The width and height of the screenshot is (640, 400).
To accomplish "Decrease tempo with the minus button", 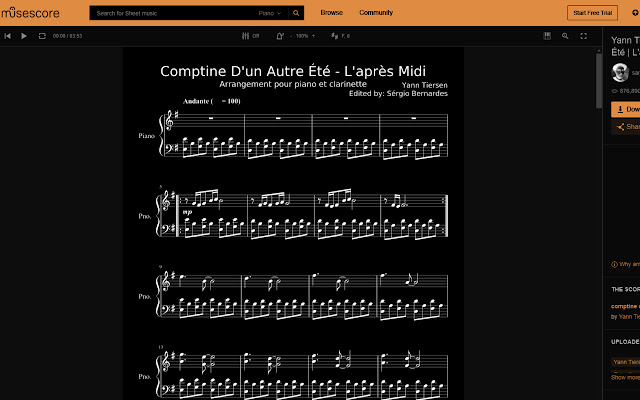I will tap(291, 36).
